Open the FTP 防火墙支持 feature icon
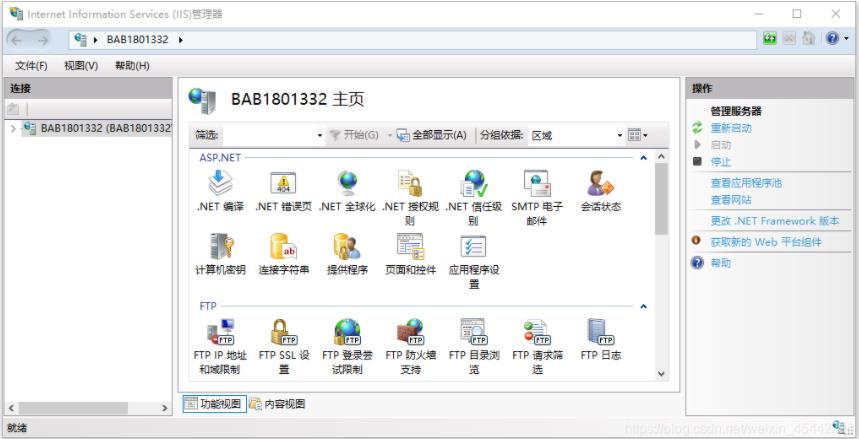This screenshot has width=859, height=439. (410, 331)
